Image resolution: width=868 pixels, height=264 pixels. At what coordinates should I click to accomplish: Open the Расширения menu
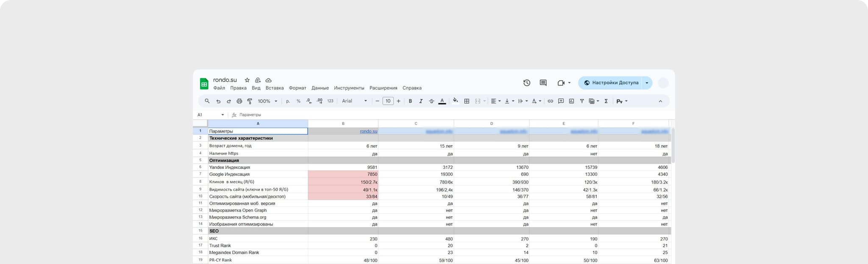383,88
